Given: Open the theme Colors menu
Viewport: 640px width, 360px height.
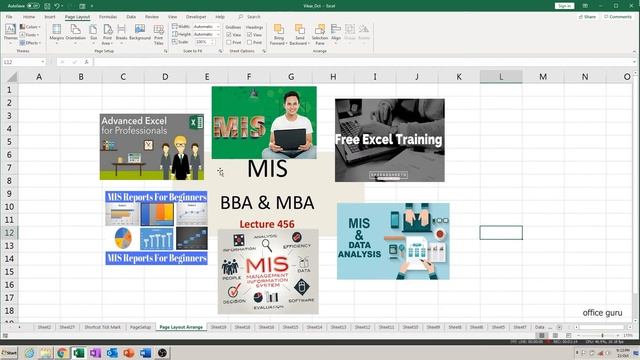Looking at the screenshot, I should coord(30,27).
